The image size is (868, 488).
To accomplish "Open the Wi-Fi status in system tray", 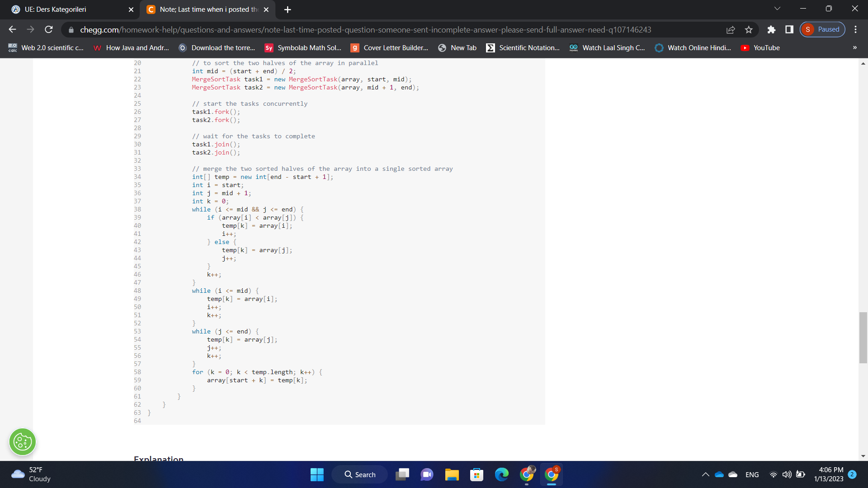I will [x=773, y=474].
